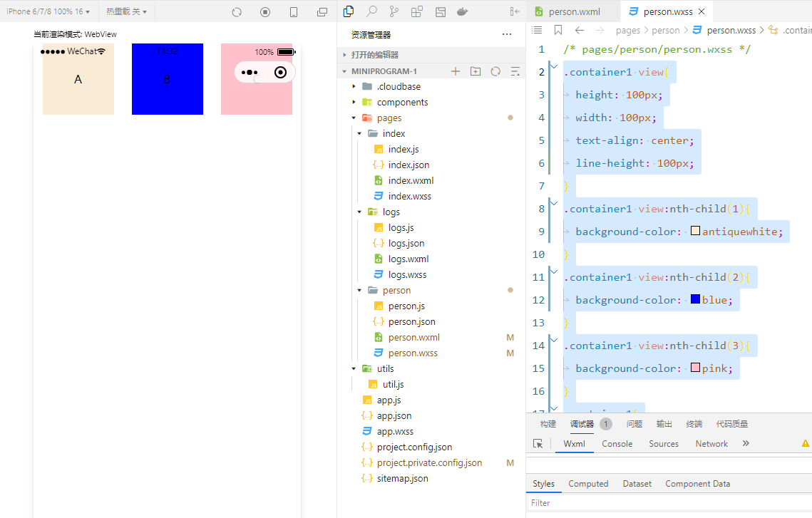The width and height of the screenshot is (812, 518).
Task: Collapse the person folder
Action: pyautogui.click(x=359, y=290)
